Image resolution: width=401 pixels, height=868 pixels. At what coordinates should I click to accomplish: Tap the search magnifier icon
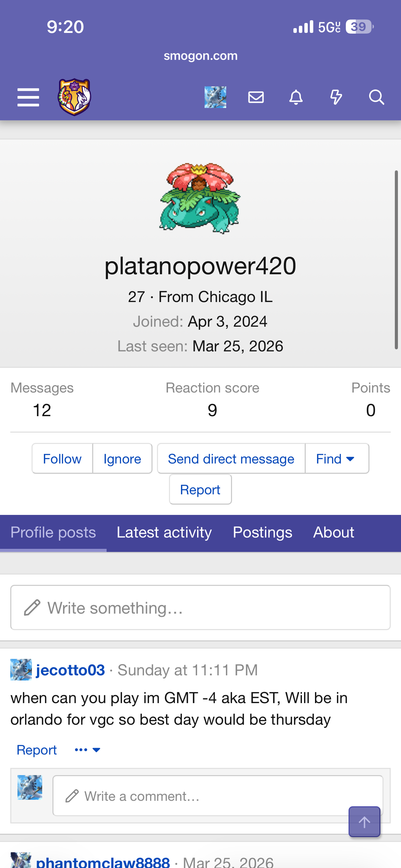click(x=376, y=97)
